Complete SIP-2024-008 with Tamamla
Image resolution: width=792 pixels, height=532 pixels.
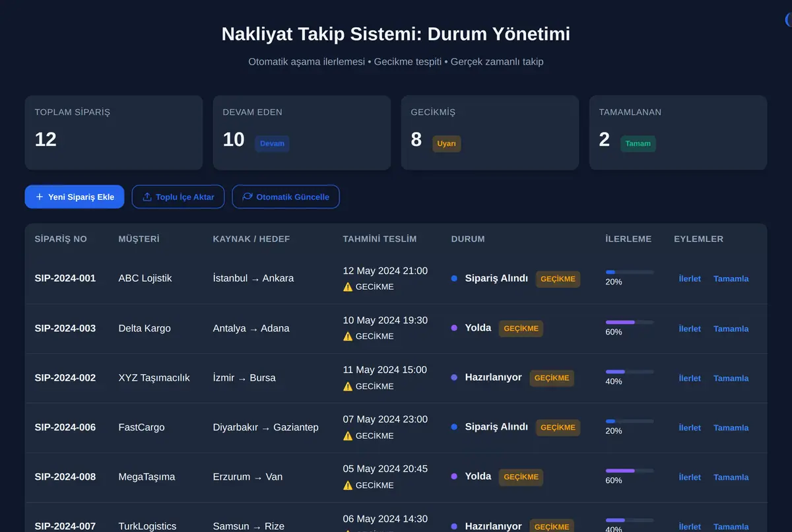click(731, 477)
